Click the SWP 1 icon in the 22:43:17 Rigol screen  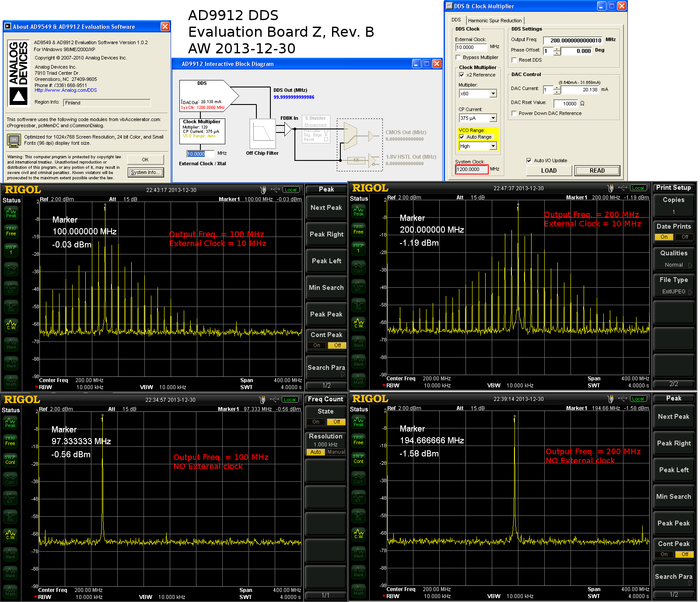pyautogui.click(x=11, y=250)
